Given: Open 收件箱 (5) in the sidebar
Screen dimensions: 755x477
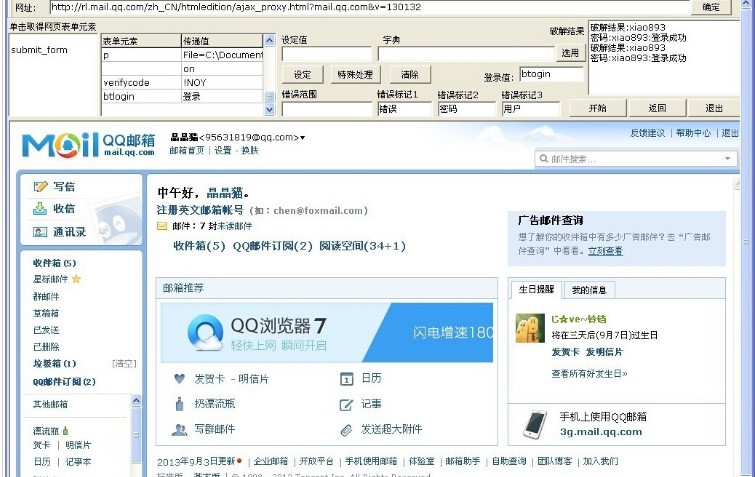Looking at the screenshot, I should click(x=54, y=263).
